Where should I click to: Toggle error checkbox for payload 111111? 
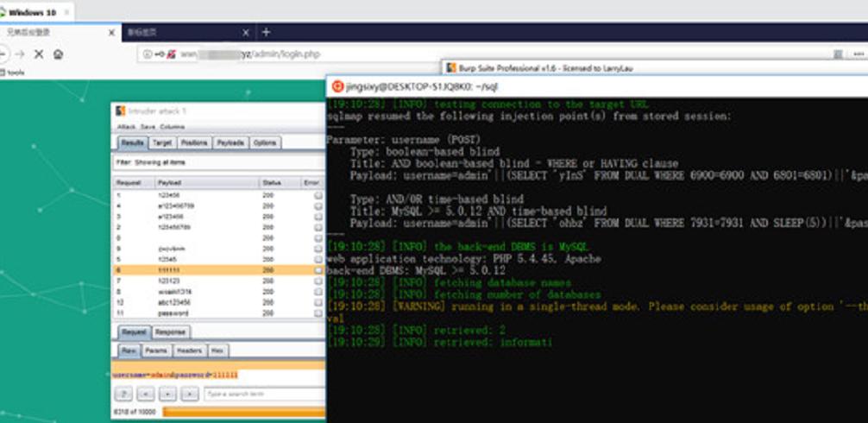pos(318,270)
